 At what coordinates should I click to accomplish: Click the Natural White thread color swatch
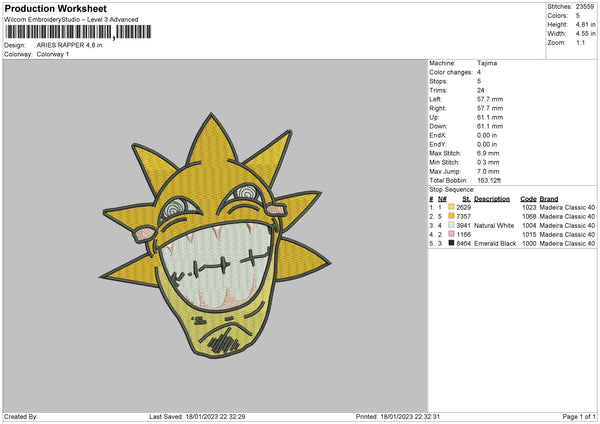[x=451, y=225]
